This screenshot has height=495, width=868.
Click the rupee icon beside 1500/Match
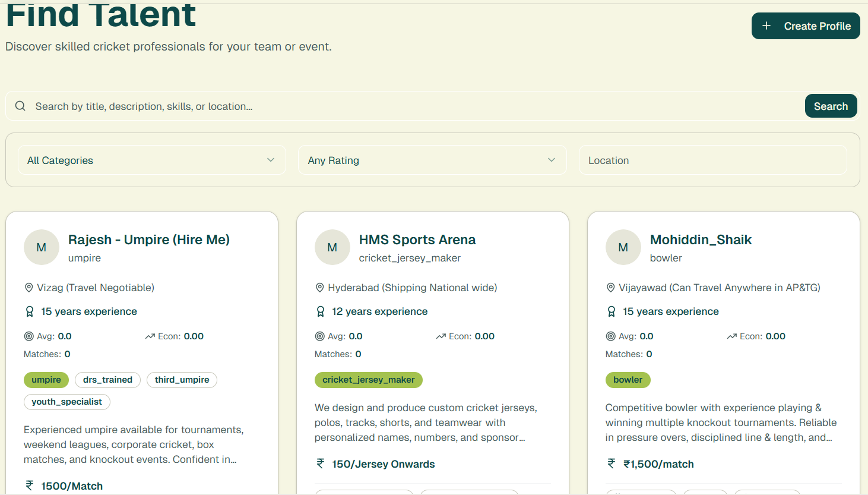pyautogui.click(x=29, y=485)
